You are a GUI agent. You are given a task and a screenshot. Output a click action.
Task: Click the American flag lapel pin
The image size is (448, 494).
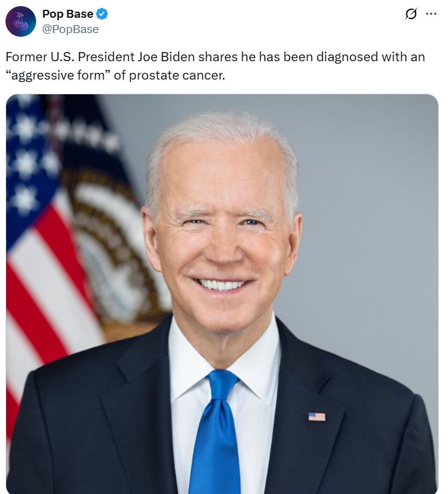[317, 416]
